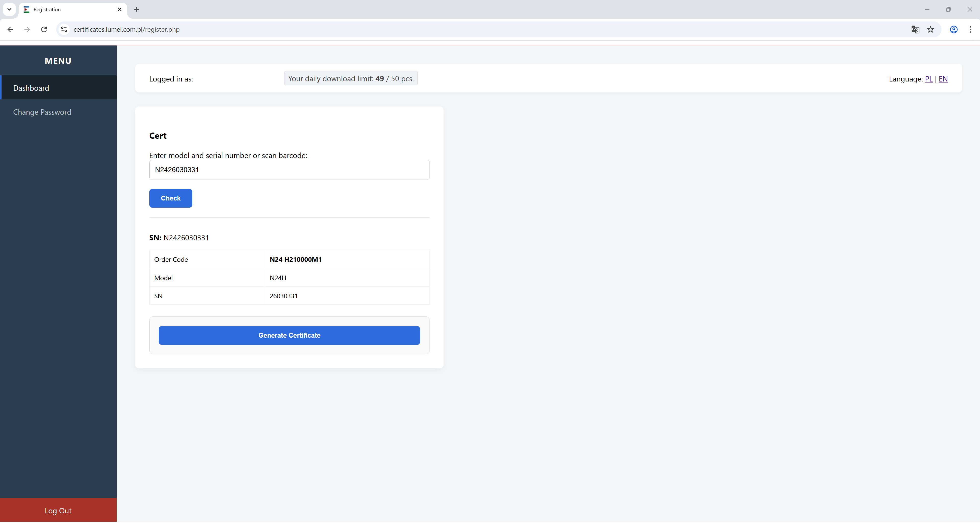
Task: Close the Registration tab
Action: coord(119,9)
